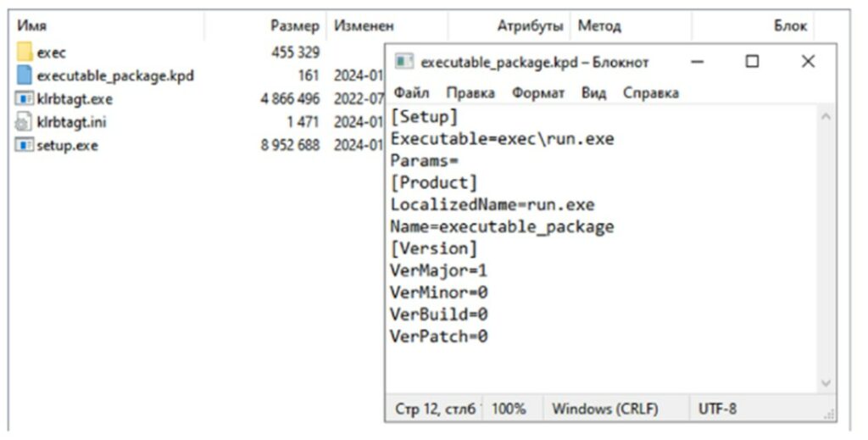Sort files by Размер column header
The image size is (868, 440).
294,26
